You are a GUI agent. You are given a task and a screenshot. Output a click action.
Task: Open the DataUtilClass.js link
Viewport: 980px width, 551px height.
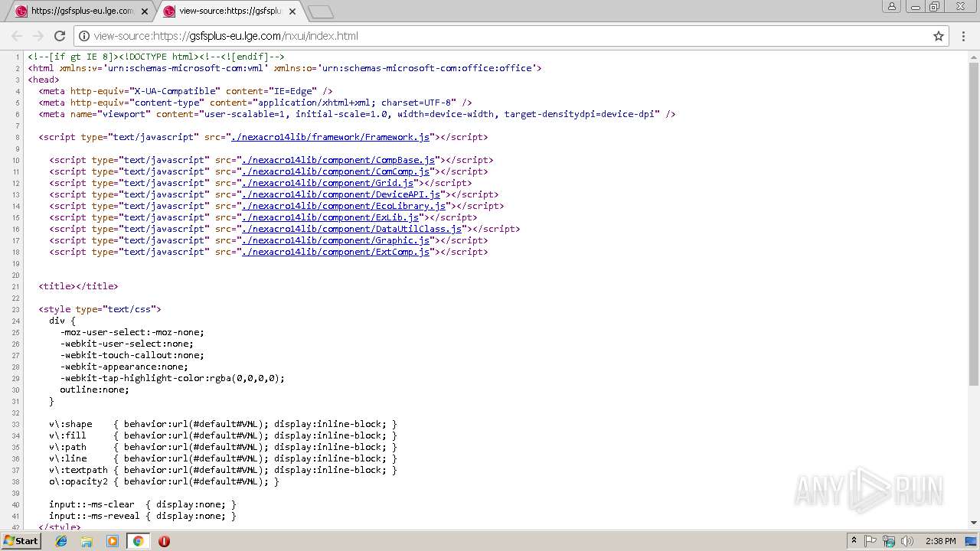tap(352, 229)
